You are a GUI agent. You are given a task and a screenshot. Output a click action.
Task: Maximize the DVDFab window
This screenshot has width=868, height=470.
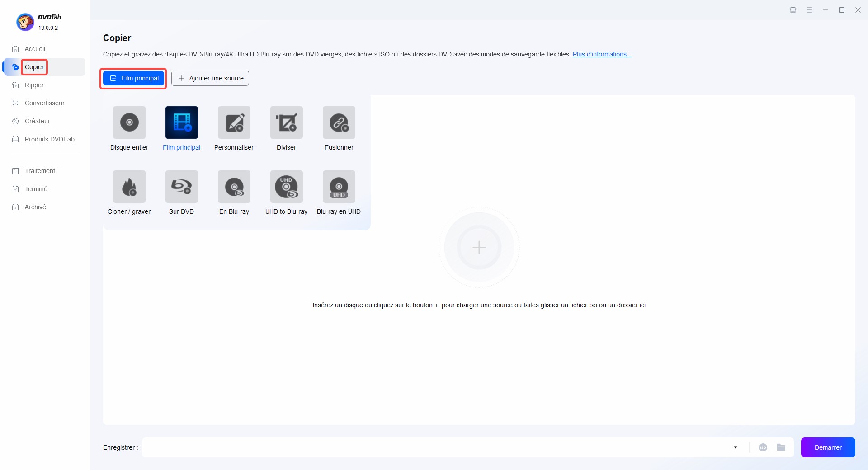tap(842, 10)
